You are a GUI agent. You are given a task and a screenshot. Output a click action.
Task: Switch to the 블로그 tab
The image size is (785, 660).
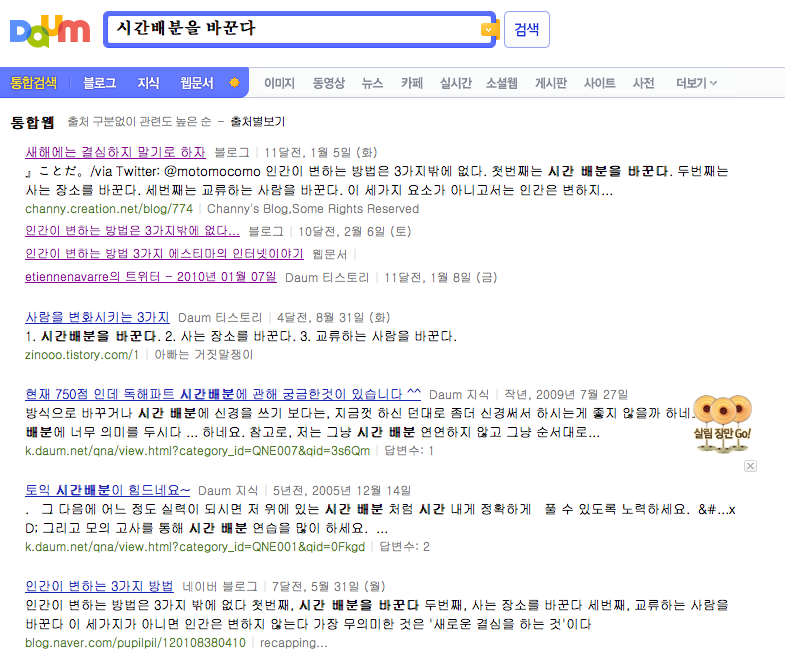(x=100, y=83)
